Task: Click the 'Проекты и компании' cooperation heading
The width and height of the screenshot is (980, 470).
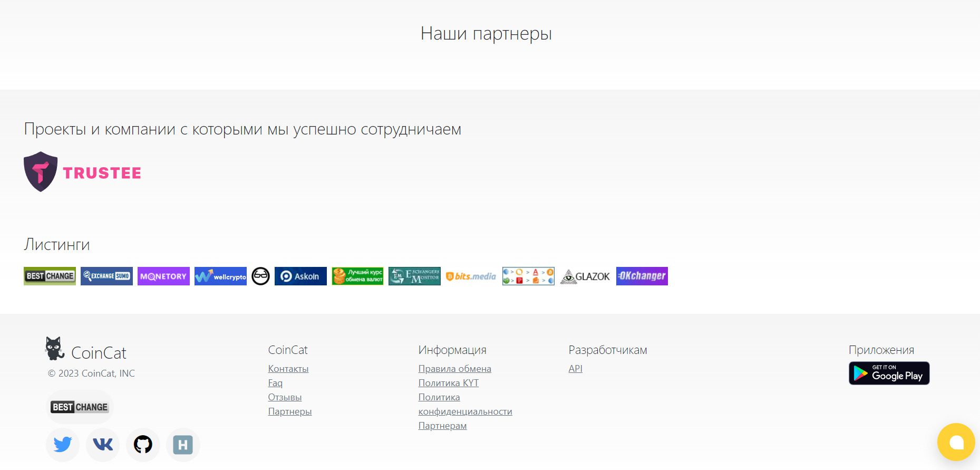Action: click(242, 129)
